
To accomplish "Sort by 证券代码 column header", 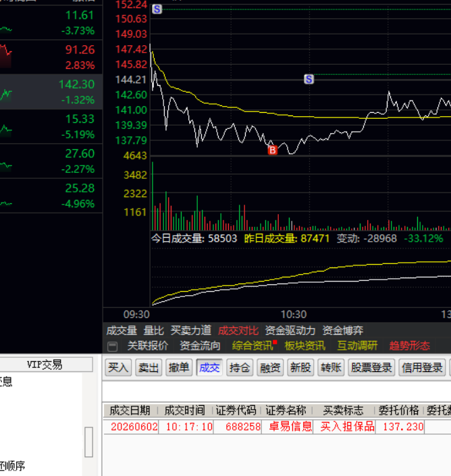I will tap(236, 411).
